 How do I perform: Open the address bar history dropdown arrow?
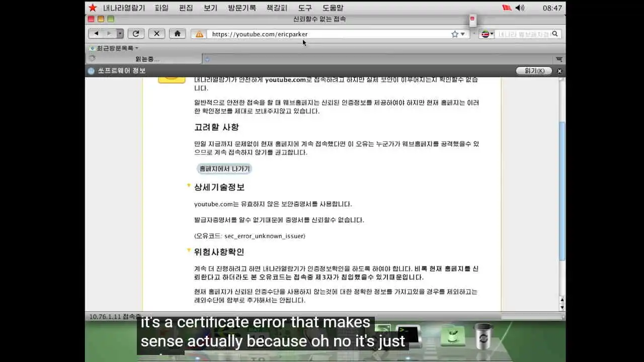point(463,34)
